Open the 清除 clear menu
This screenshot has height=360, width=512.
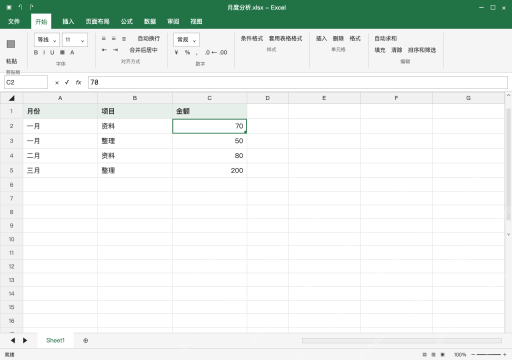(397, 50)
